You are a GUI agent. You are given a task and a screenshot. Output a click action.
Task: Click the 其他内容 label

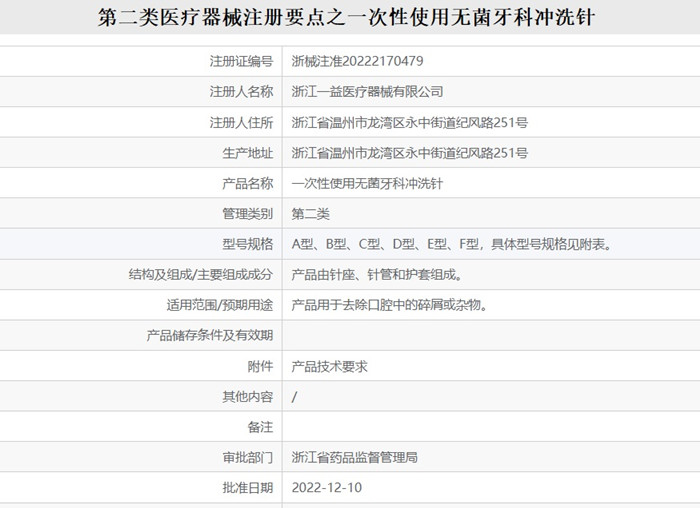[248, 396]
